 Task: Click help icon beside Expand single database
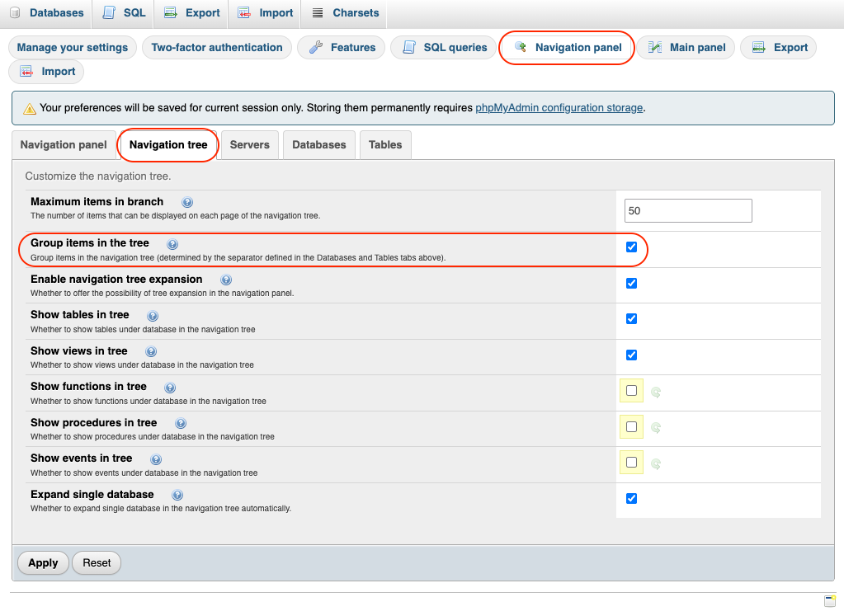[x=177, y=496]
